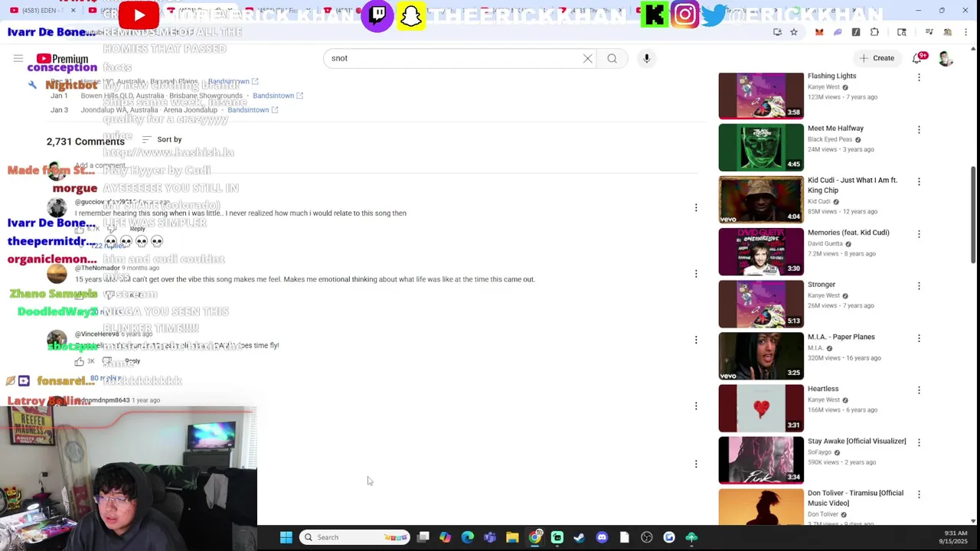
Task: Open Bandsintown link for Arena Joondalup
Action: 253,110
